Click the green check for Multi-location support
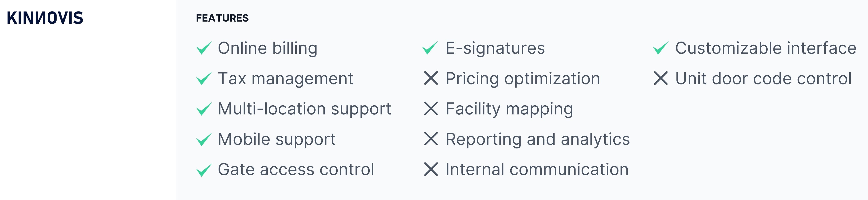The width and height of the screenshot is (868, 200). pos(204,109)
